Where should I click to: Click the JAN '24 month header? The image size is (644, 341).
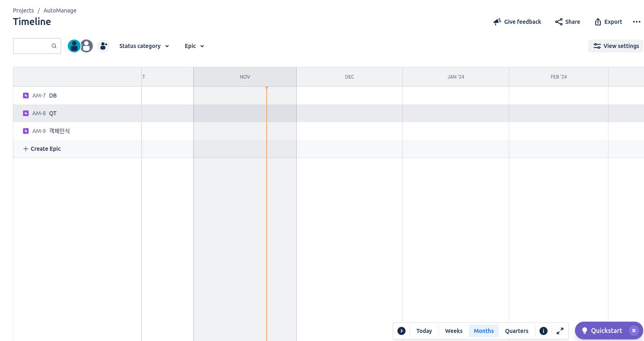point(456,77)
